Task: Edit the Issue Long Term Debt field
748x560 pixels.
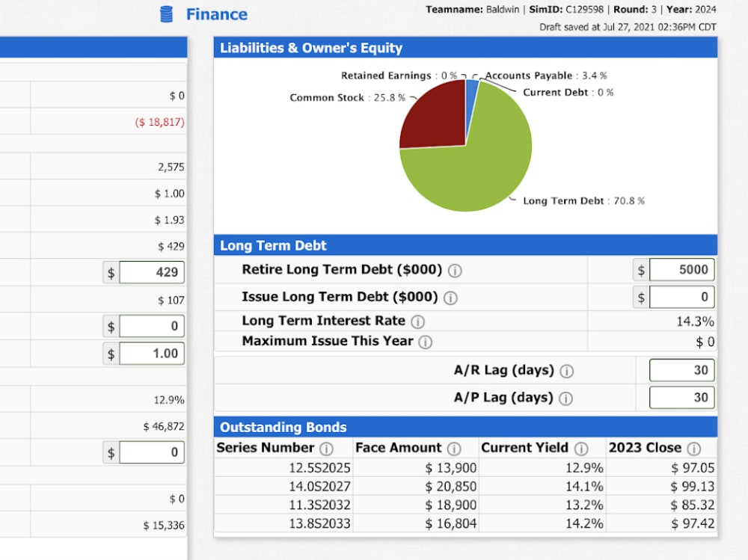Action: [681, 297]
